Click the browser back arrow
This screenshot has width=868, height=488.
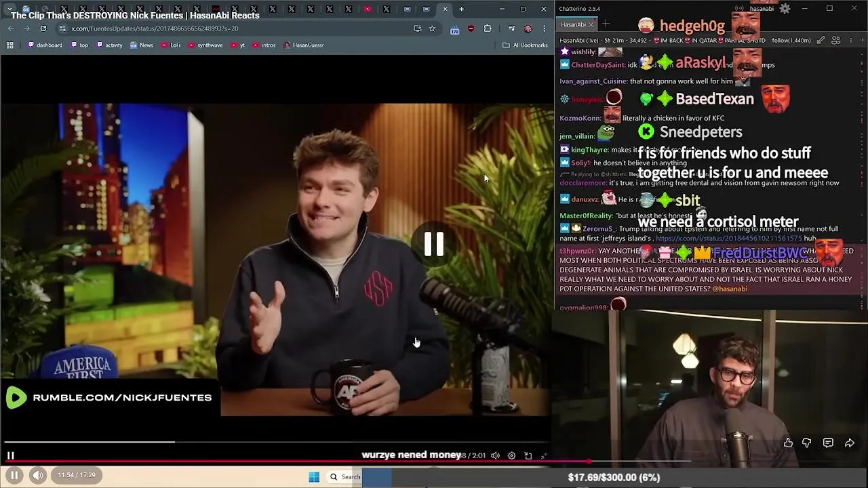pyautogui.click(x=11, y=28)
